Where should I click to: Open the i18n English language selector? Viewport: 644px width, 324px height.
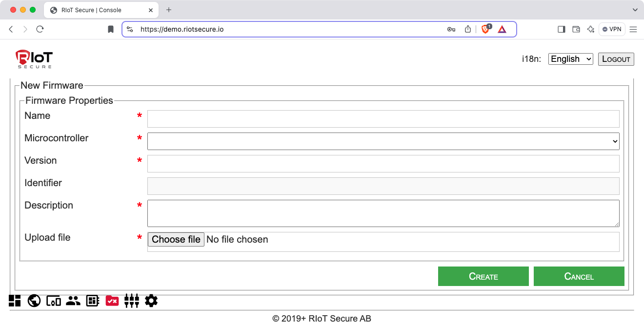pos(570,59)
